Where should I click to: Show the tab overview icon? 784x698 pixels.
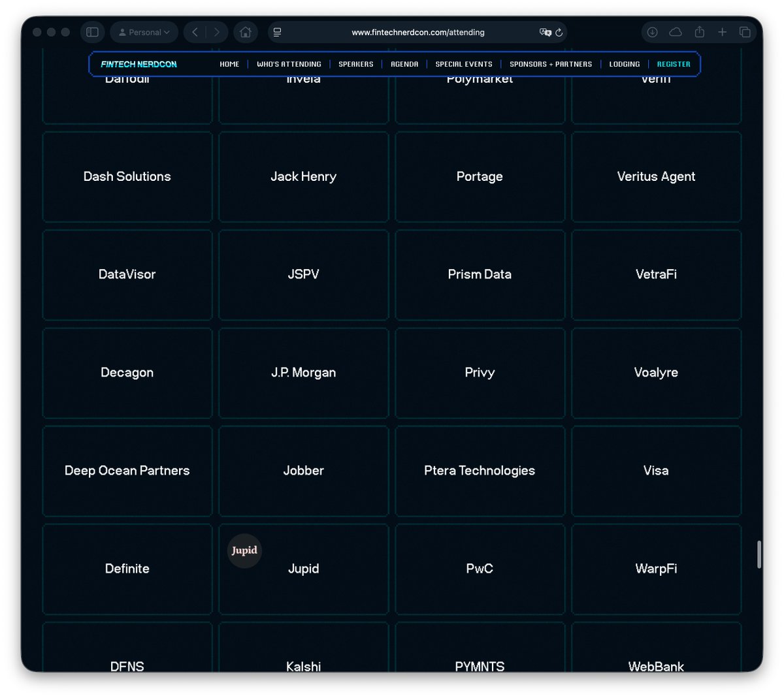(x=745, y=32)
